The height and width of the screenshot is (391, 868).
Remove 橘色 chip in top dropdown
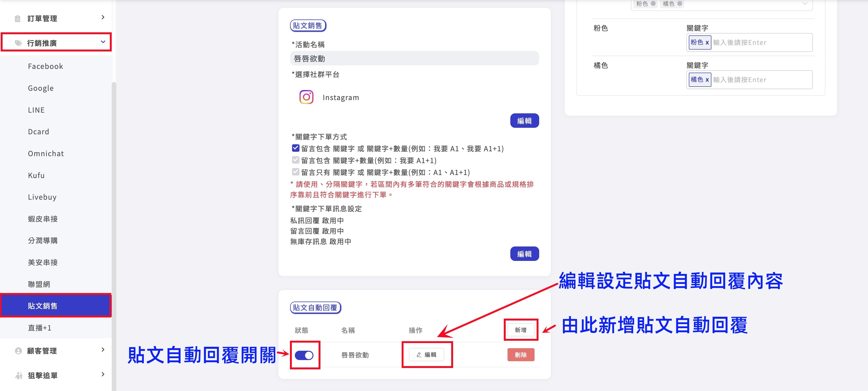click(680, 4)
